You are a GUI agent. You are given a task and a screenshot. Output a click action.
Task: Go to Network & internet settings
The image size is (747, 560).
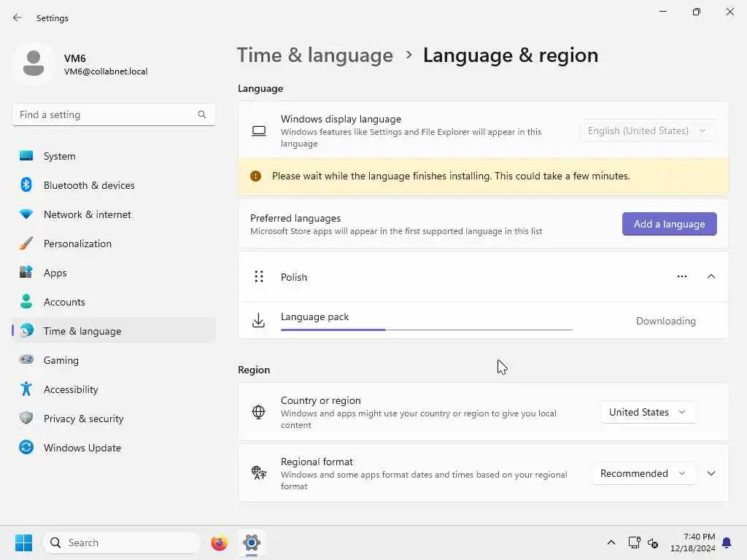click(113, 214)
